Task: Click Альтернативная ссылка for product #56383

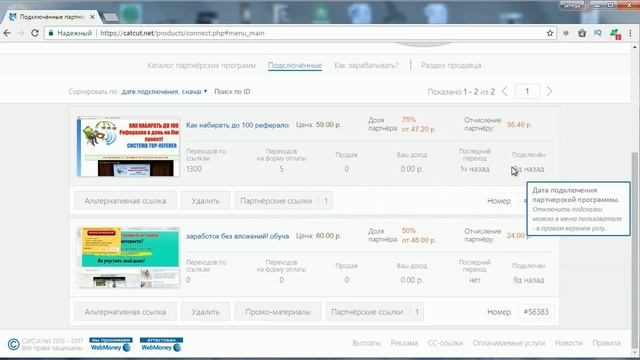Action: click(x=125, y=312)
